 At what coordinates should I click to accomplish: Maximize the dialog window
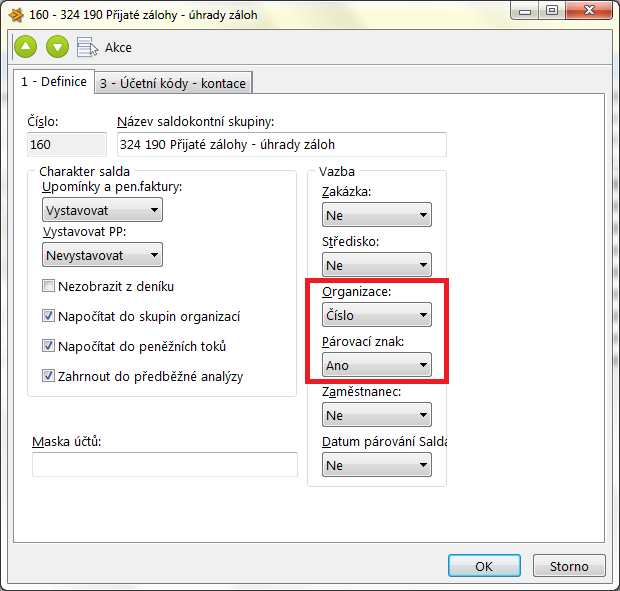[x=552, y=11]
